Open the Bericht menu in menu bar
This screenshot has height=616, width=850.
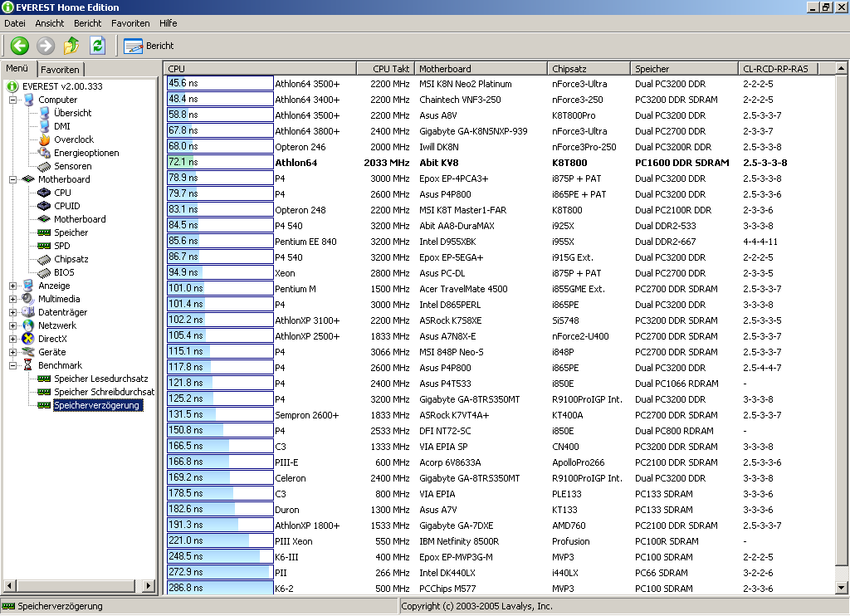tap(87, 23)
